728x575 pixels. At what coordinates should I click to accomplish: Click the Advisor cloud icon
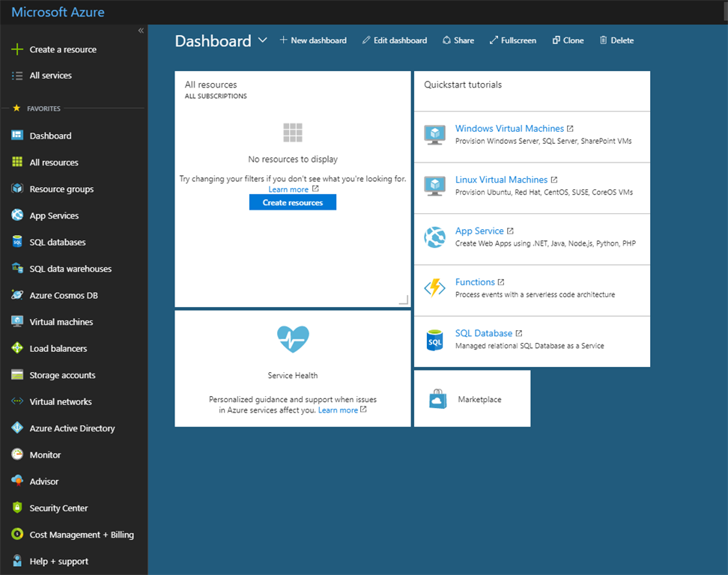pos(17,481)
